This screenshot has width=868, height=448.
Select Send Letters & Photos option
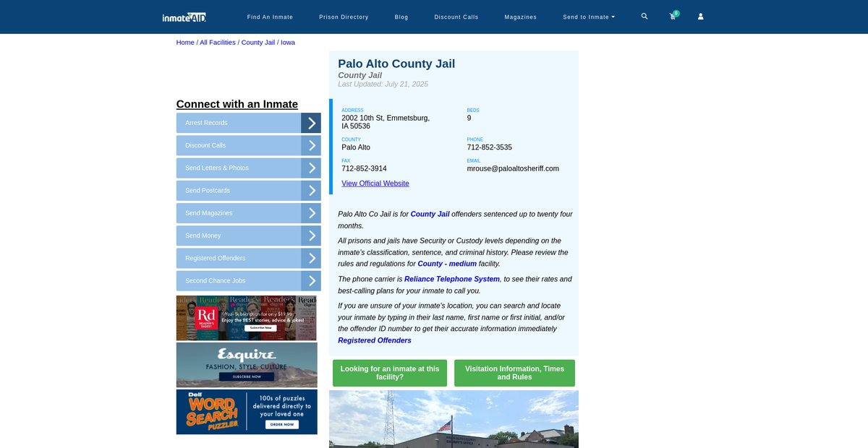(x=238, y=168)
